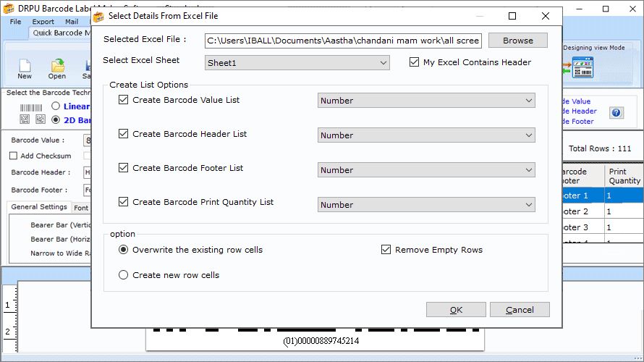Maximize the Select Details dialog

tap(512, 16)
